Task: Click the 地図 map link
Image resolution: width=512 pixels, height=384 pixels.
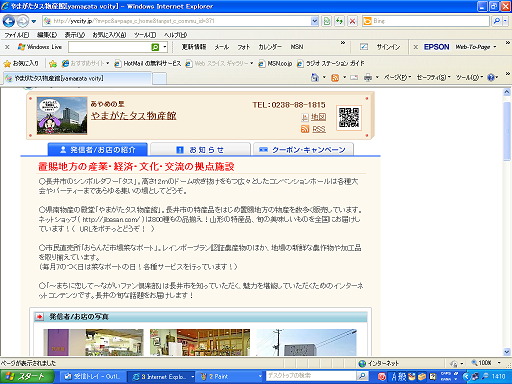Action: [318, 117]
